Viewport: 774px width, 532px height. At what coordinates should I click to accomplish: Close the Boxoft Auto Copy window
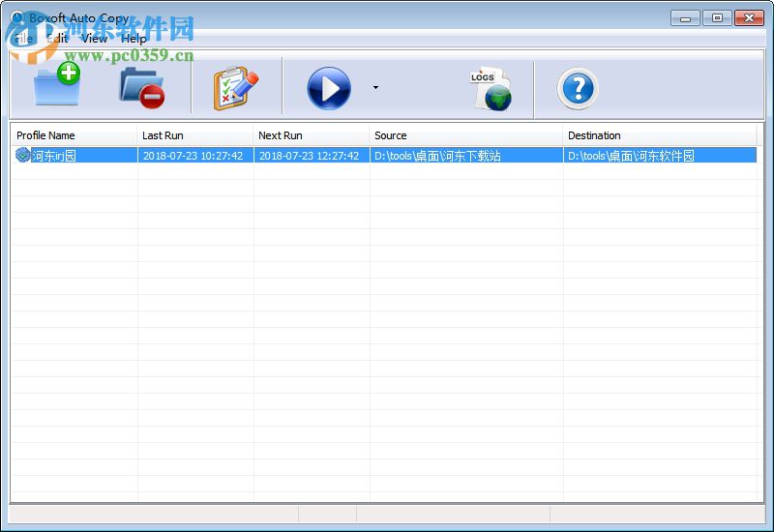pos(749,18)
